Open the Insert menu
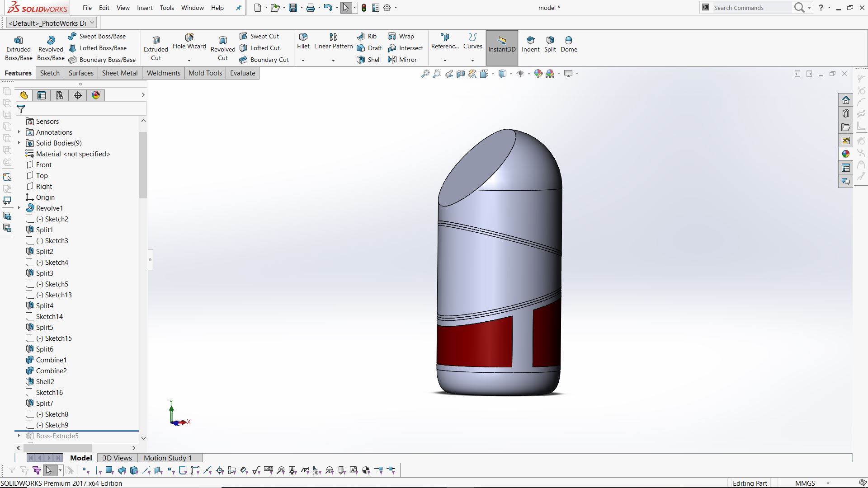 (145, 8)
